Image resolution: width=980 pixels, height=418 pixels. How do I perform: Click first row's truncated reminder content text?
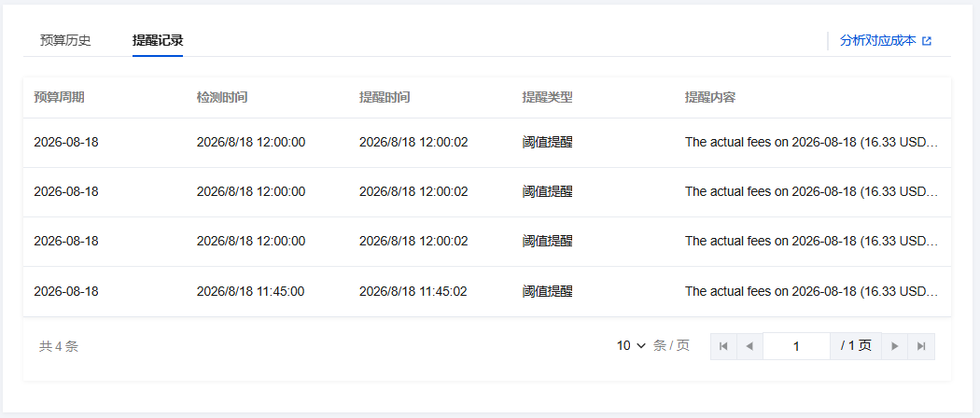tap(811, 143)
